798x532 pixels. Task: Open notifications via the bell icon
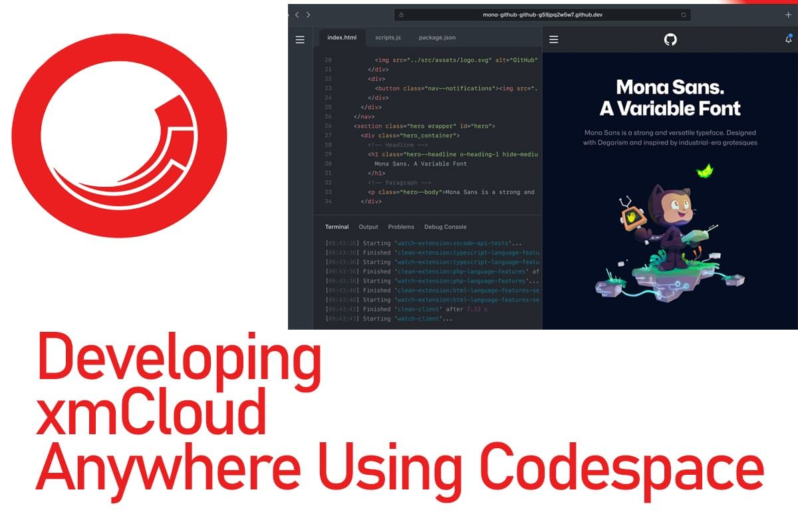point(788,39)
